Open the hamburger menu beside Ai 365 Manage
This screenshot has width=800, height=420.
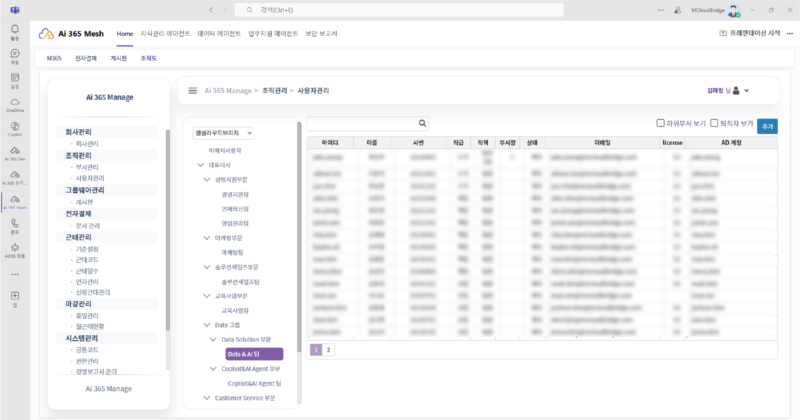click(x=192, y=90)
